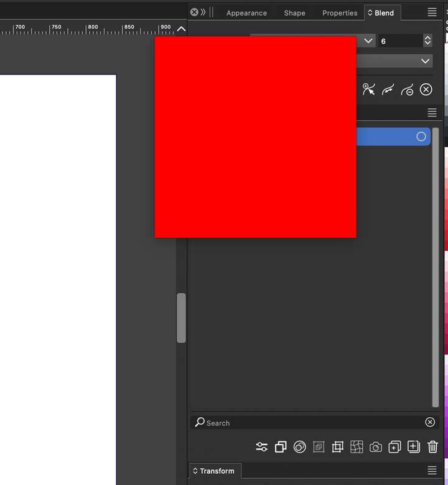Select the Blend tab
Viewport: 448px width, 485px height.
pos(383,13)
